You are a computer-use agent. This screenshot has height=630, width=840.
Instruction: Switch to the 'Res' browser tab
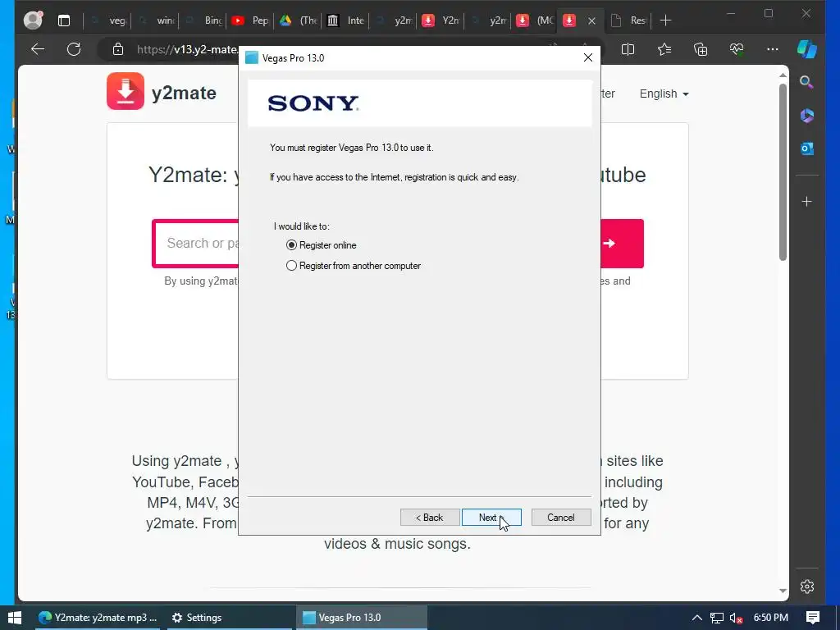pyautogui.click(x=630, y=21)
